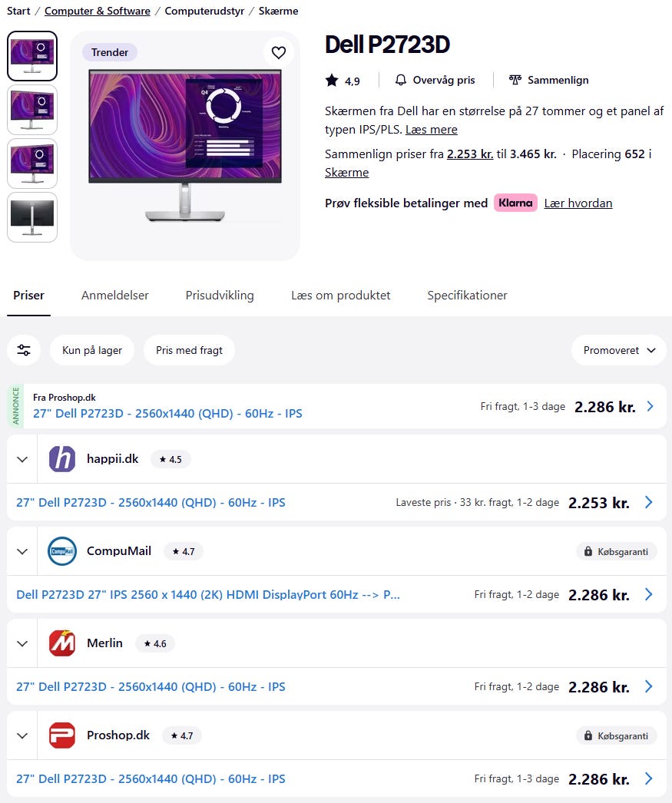Click the Klarna "Lær hvordan" link
672x803 pixels.
coord(578,203)
